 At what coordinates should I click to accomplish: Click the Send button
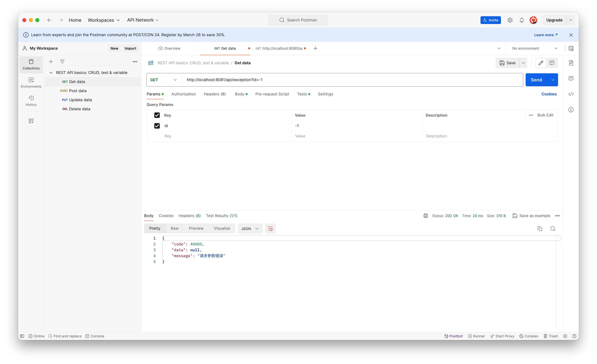(536, 80)
